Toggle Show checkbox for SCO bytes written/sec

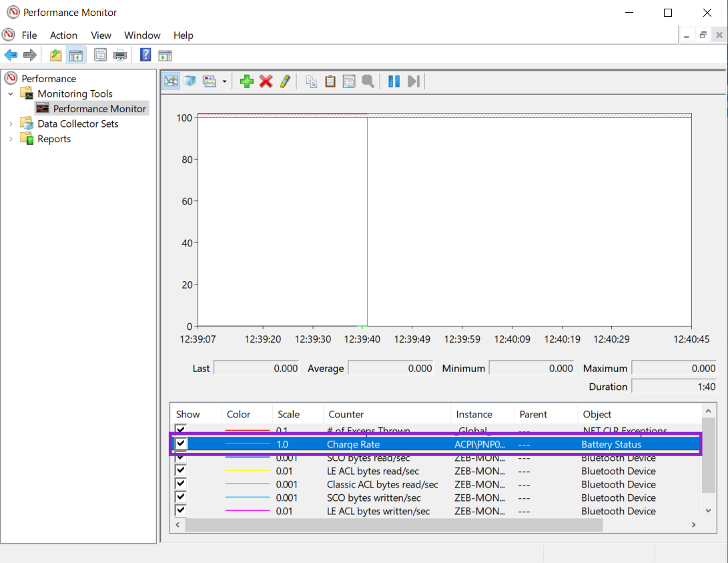click(x=181, y=498)
